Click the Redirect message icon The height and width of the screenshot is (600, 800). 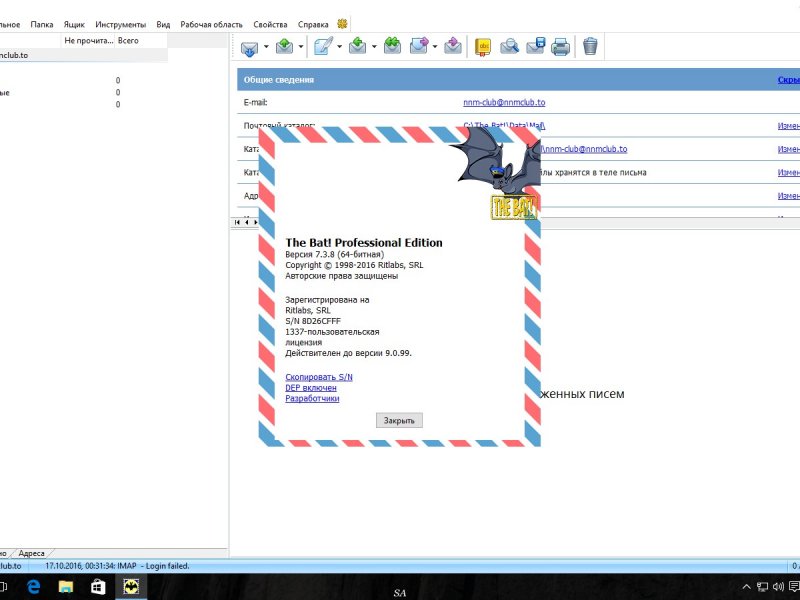coord(453,46)
